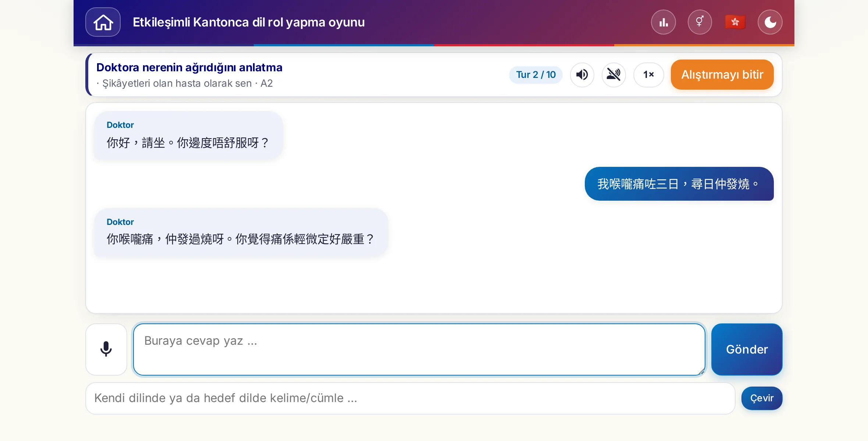
Task: Start voice input with microphone button
Action: pos(106,349)
